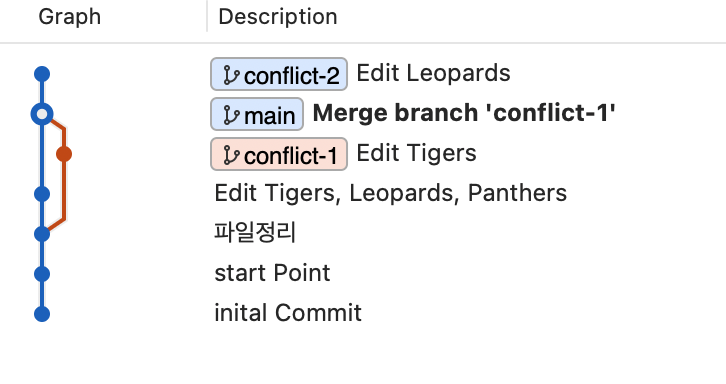The image size is (726, 384).
Task: Select the hollow merge commit node in graph
Action: (42, 114)
